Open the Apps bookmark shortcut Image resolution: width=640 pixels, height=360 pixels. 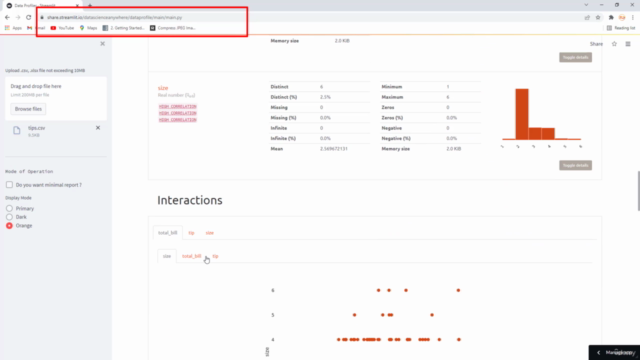[x=13, y=28]
